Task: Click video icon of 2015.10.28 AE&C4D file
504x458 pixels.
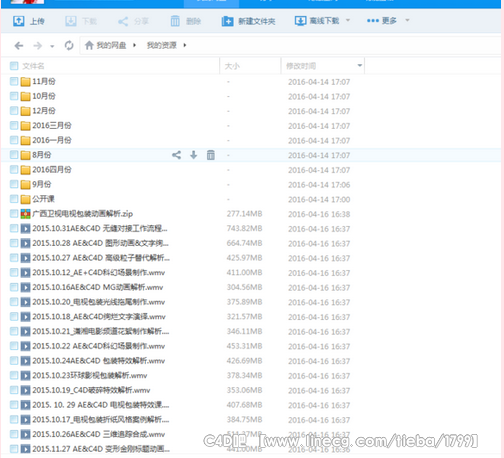Action: tap(25, 243)
